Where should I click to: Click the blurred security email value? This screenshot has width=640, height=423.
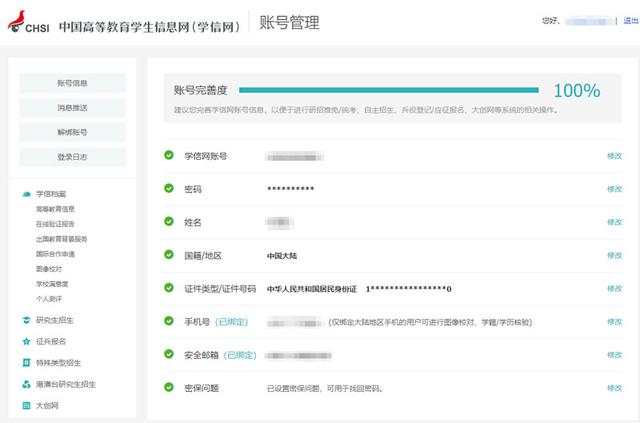pos(299,356)
